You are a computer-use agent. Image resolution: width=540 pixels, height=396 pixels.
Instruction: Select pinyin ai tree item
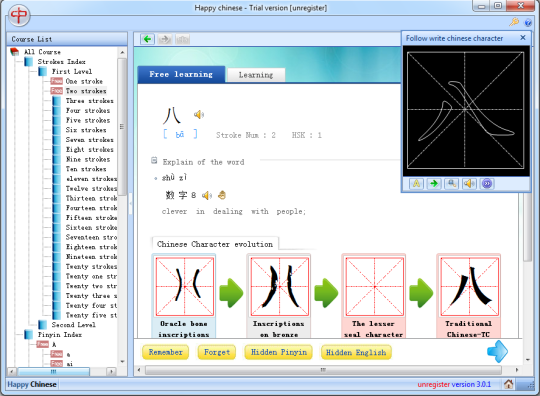70,364
